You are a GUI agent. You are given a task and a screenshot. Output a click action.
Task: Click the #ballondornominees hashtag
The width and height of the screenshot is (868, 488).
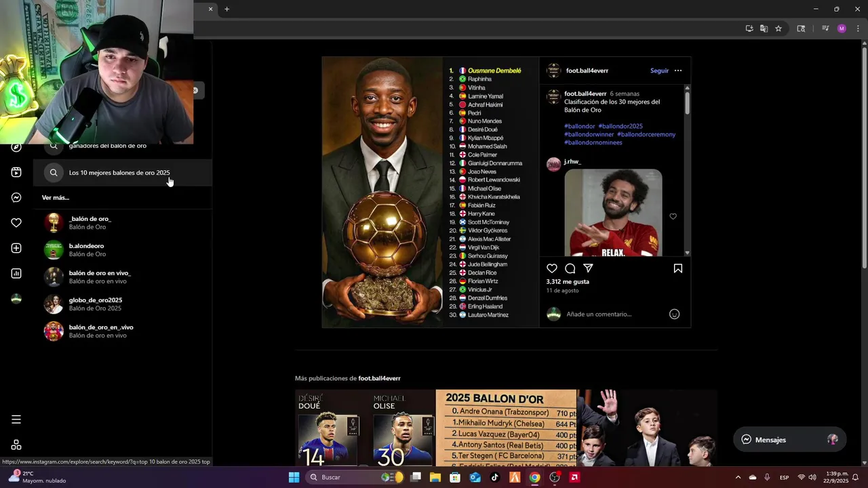coord(593,142)
